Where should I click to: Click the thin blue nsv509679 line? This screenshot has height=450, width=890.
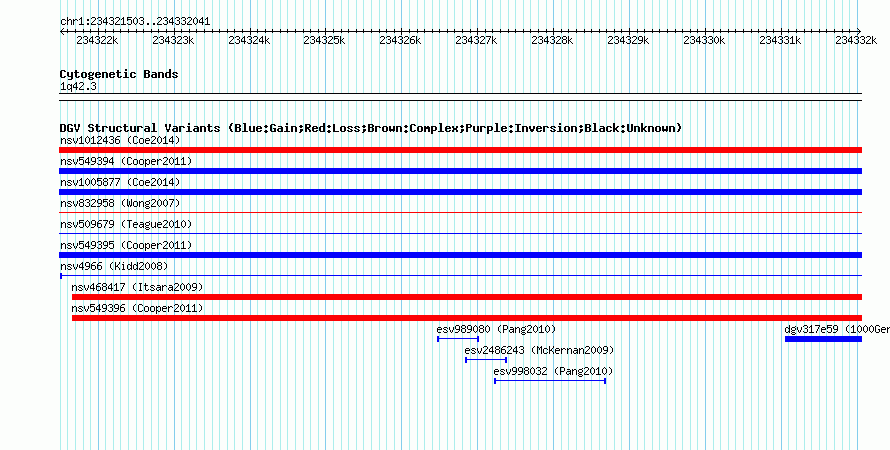tap(460, 234)
